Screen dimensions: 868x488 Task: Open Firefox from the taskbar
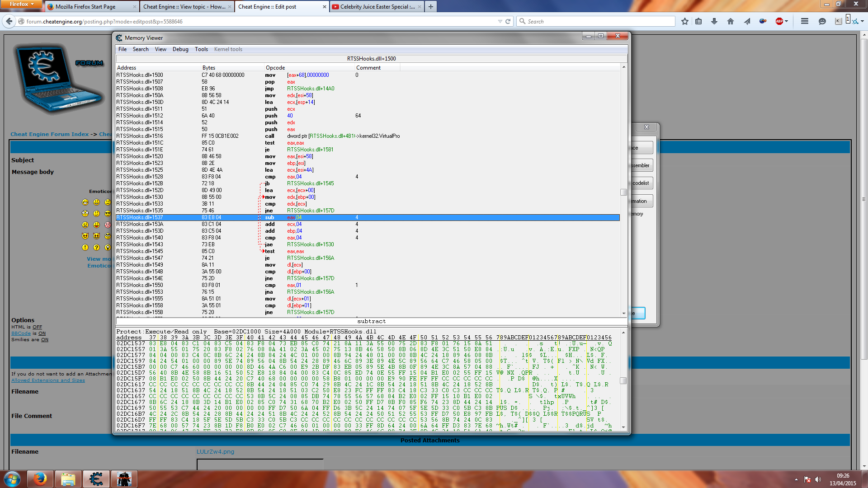tap(40, 479)
